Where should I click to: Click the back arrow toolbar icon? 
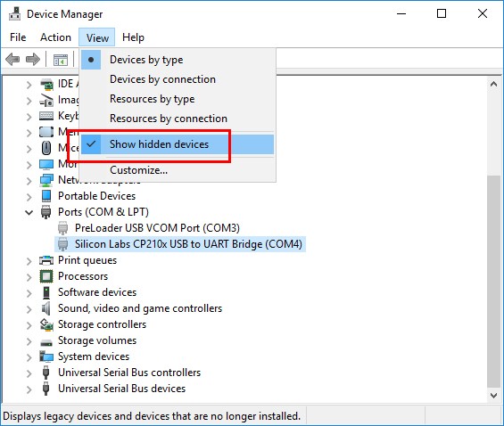tap(12, 60)
